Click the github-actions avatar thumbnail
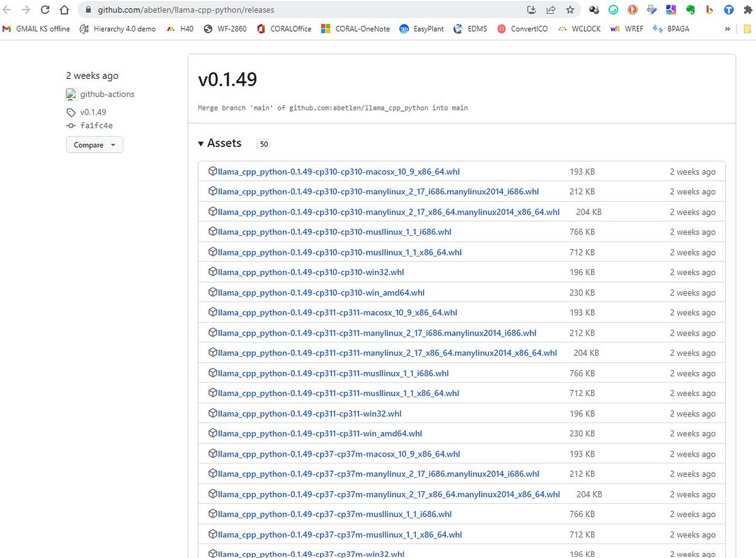The width and height of the screenshot is (756, 558). (72, 94)
